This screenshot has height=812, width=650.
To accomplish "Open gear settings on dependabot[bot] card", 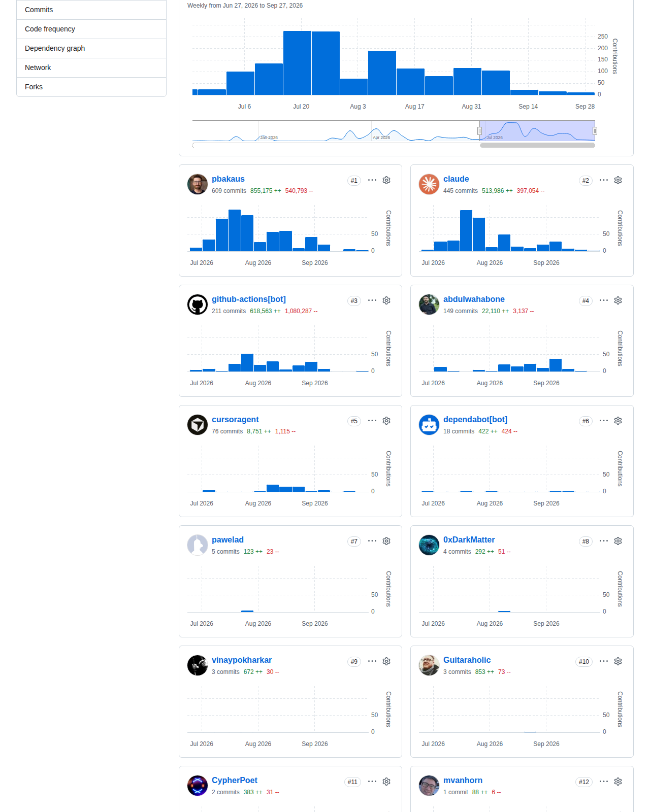I will tap(618, 421).
